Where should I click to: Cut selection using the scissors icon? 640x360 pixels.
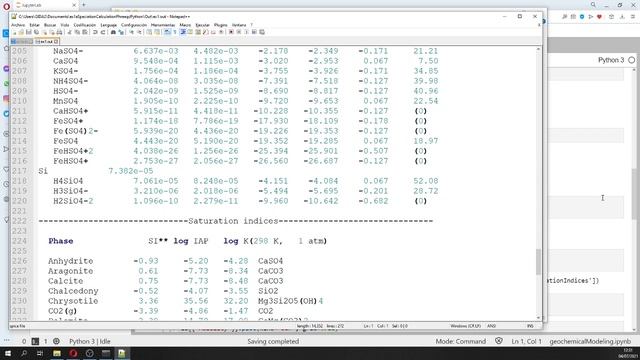pyautogui.click(x=69, y=32)
